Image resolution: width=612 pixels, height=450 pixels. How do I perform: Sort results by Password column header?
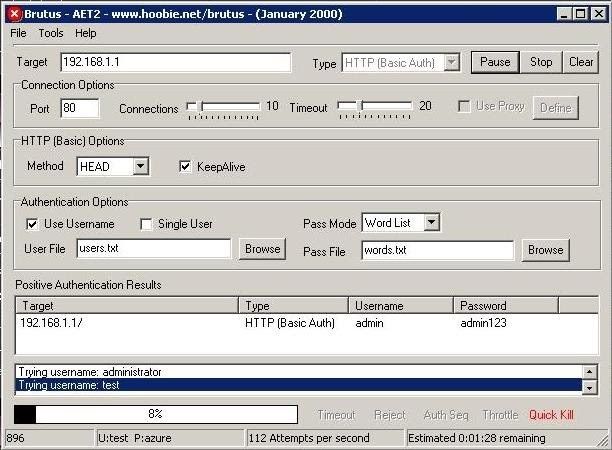(x=506, y=305)
